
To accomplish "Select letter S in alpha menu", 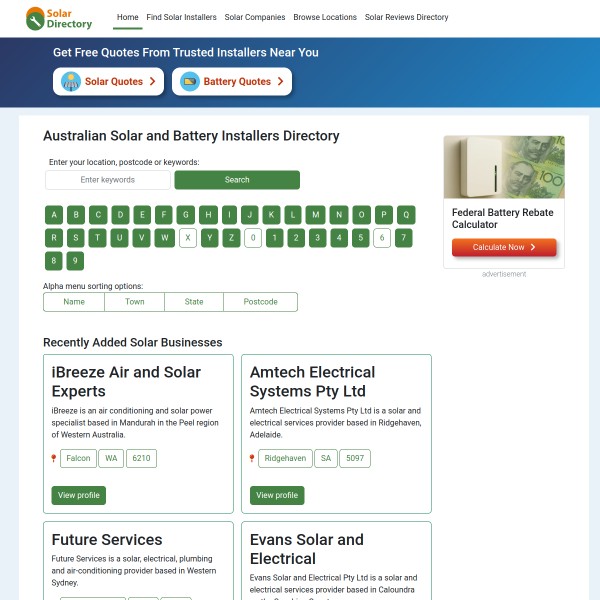I will 76,238.
